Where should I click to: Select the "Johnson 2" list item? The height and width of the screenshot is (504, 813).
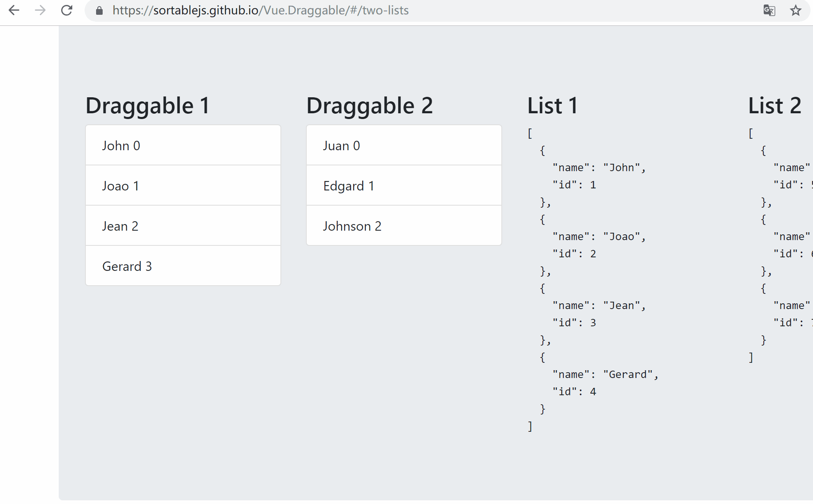[404, 226]
